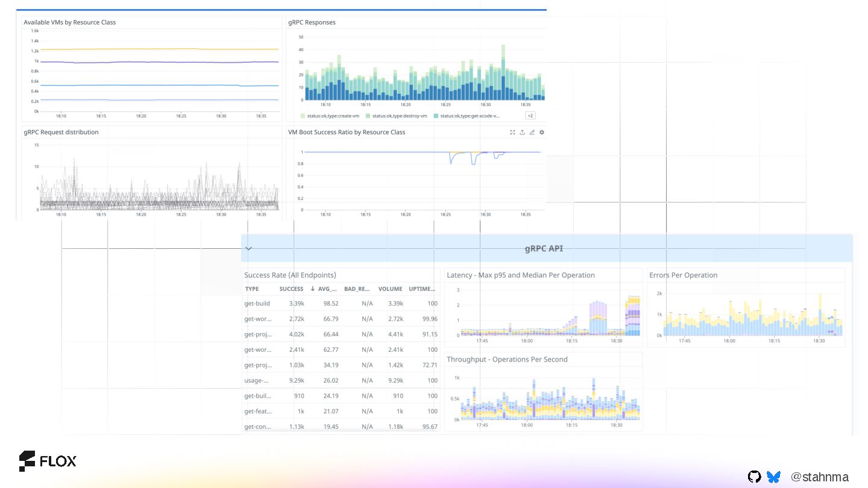Click the 26.02 average value
Viewport: 868px width, 488px height.
[331, 381]
